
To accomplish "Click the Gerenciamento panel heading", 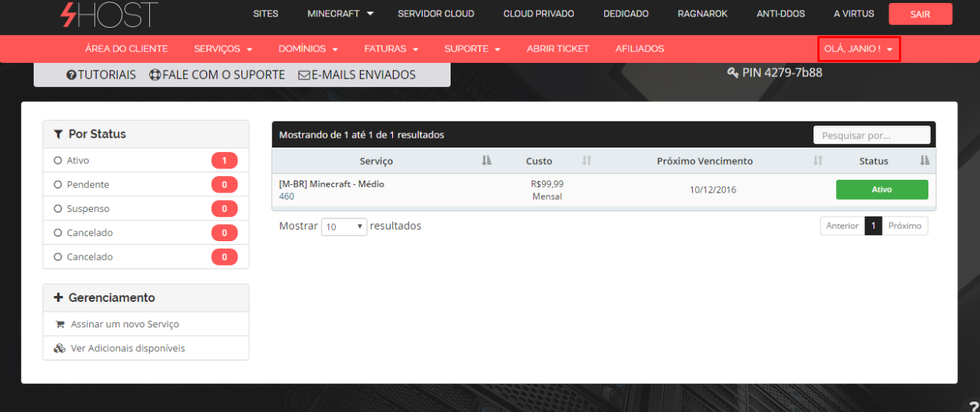I will click(x=145, y=297).
